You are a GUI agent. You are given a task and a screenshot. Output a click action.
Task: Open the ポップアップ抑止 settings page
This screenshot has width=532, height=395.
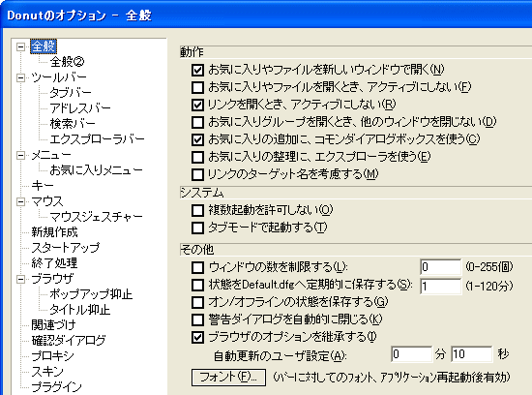(91, 294)
